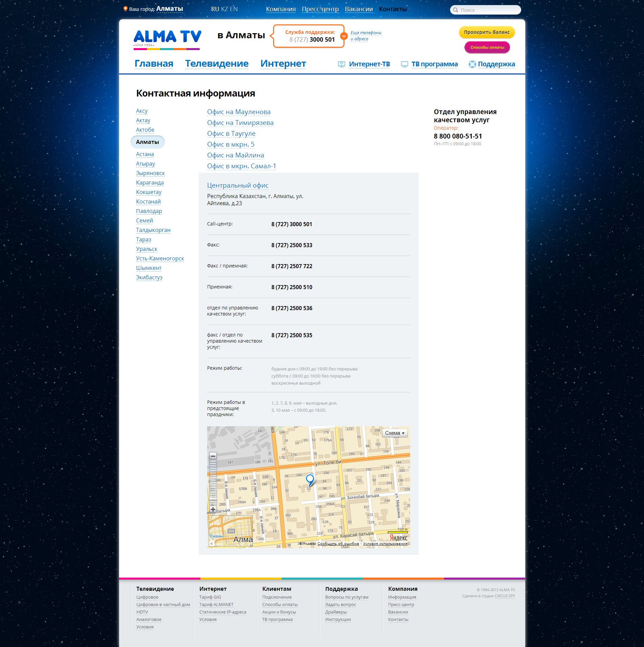Switch site language to KZ
The image size is (644, 647).
pos(225,9)
